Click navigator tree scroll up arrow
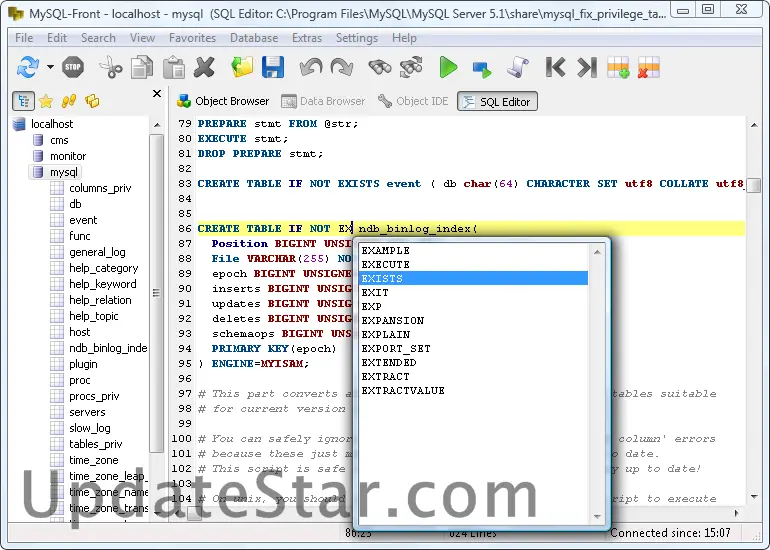The width and height of the screenshot is (770, 550). (x=157, y=125)
